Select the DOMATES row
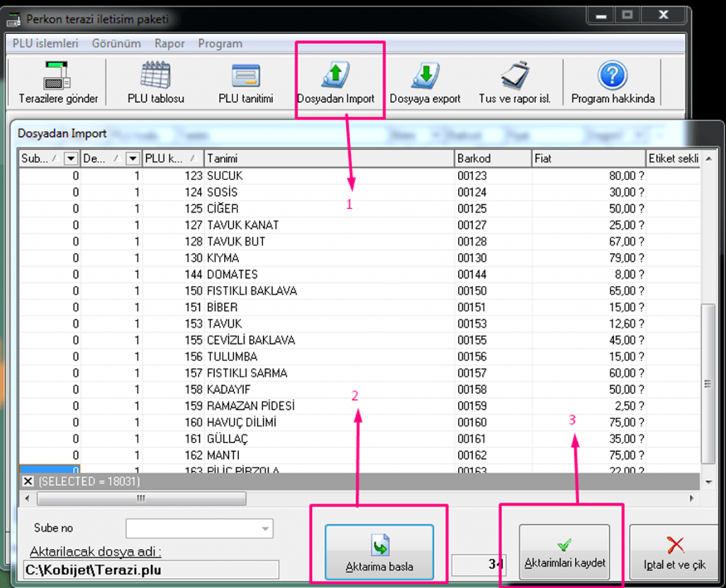The width and height of the screenshot is (726, 588). pos(359,274)
